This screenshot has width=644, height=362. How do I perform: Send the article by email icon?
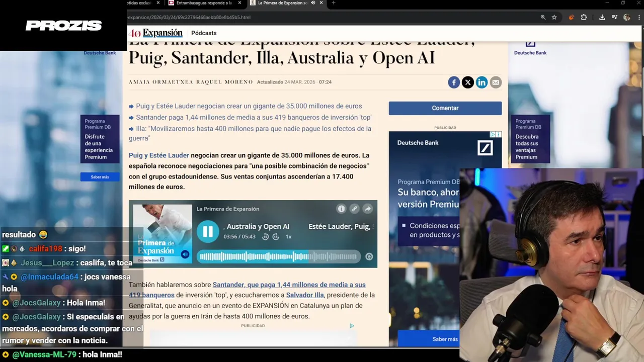point(496,82)
